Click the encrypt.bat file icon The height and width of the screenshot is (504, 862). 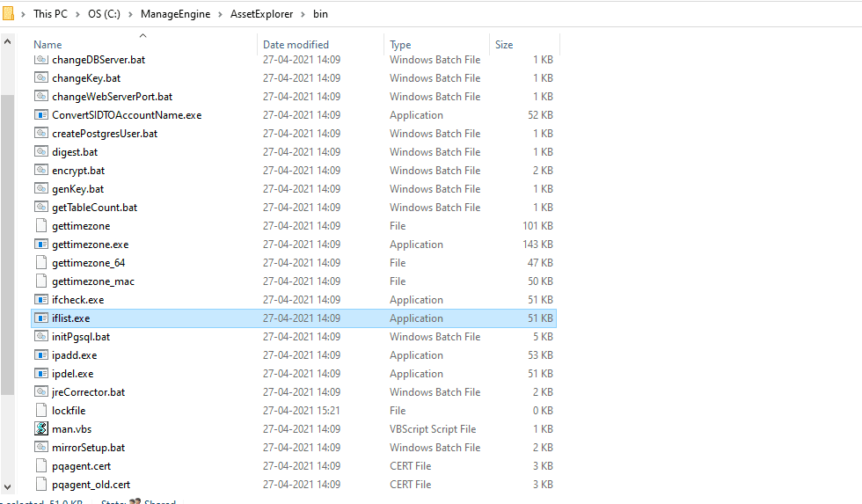(41, 170)
